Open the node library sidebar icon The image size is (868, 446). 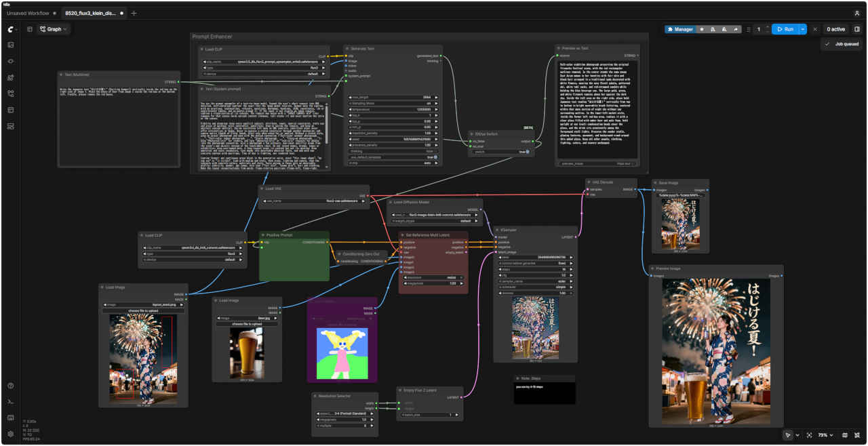coord(11,61)
